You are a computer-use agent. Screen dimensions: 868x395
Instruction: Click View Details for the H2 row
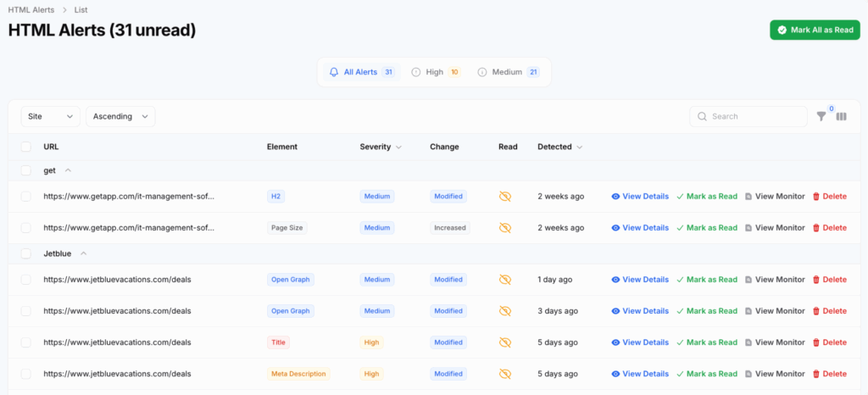coord(640,197)
